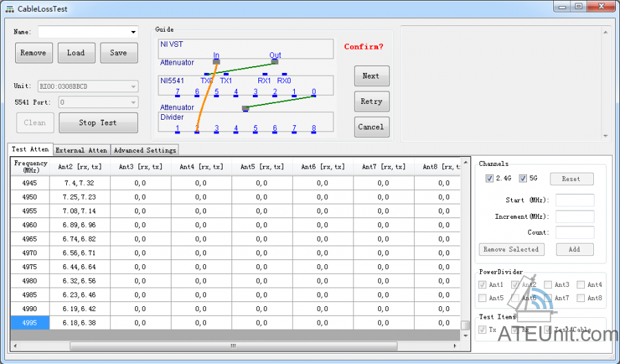Uncheck the 2.4G channel checkbox
The height and width of the screenshot is (364, 620).
490,178
